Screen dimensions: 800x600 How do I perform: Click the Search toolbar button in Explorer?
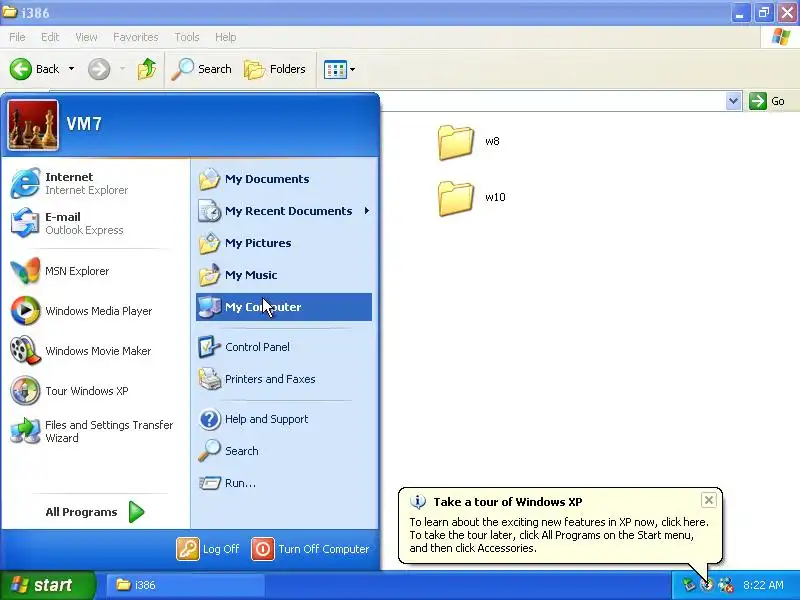pyautogui.click(x=202, y=69)
